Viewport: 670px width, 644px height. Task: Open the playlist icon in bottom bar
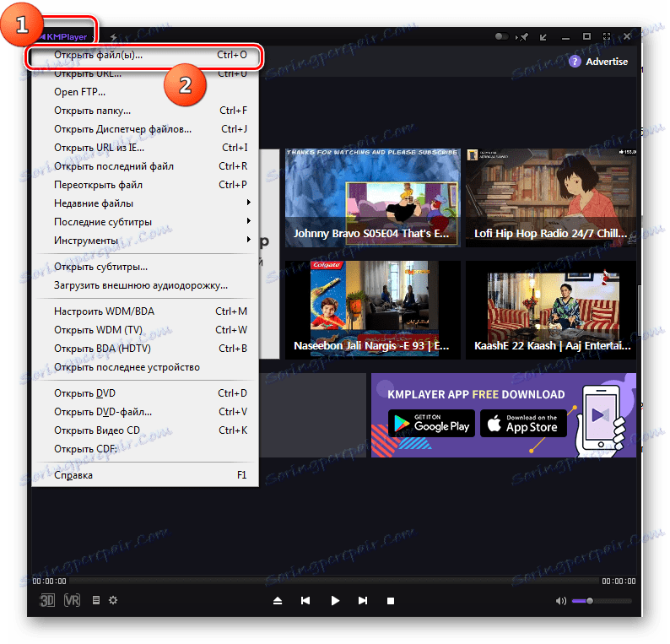[x=96, y=600]
